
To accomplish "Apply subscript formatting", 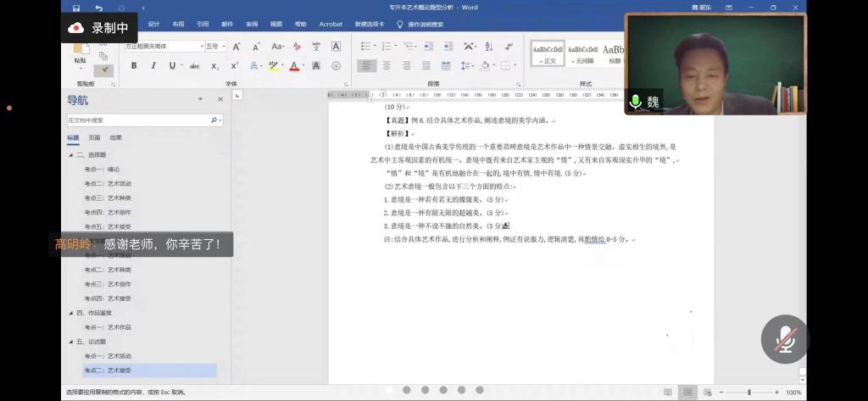I will (x=214, y=66).
